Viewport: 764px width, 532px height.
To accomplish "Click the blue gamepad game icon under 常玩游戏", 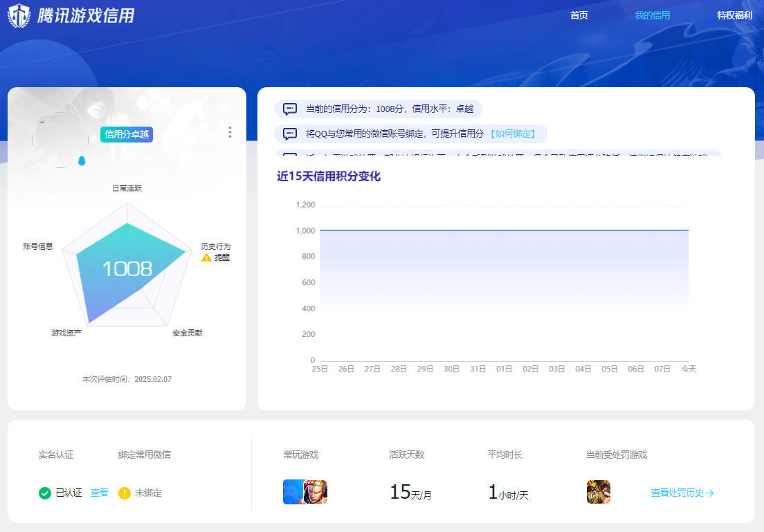I will [x=293, y=492].
